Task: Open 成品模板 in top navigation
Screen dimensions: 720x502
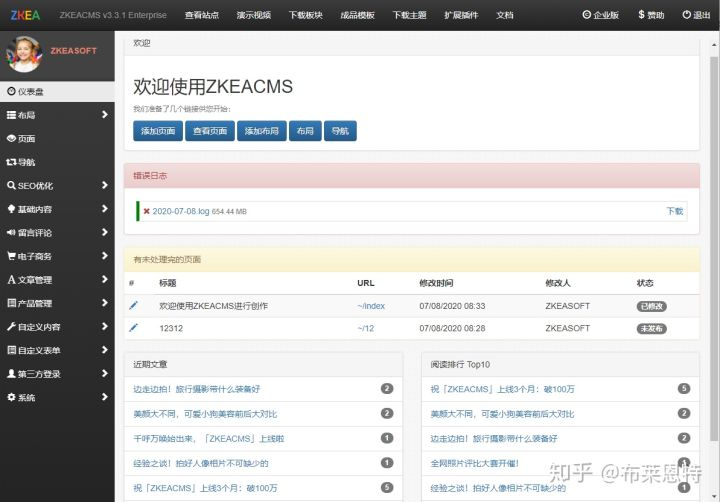Action: (357, 15)
